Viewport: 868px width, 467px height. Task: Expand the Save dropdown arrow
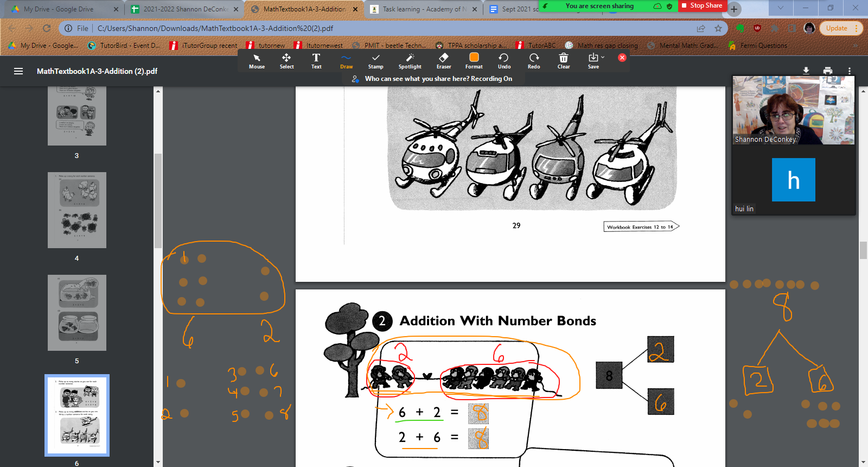point(603,57)
